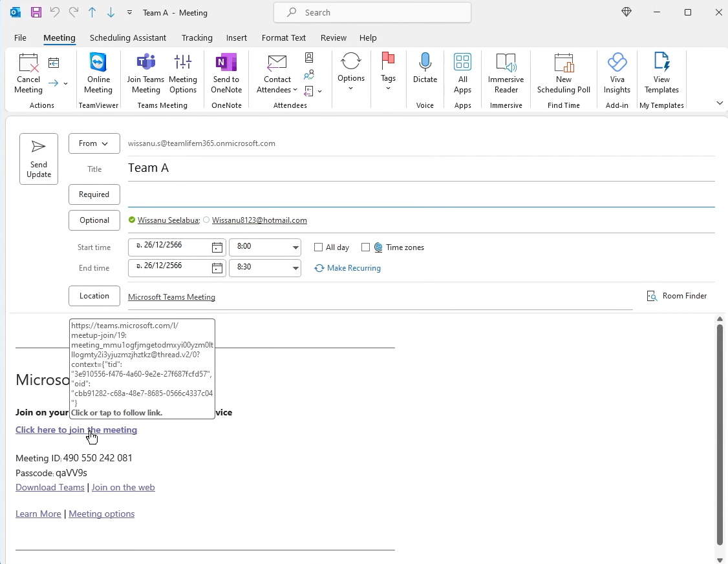Open the Help ribbon tab
Screen dimensions: 728x564
point(368,37)
